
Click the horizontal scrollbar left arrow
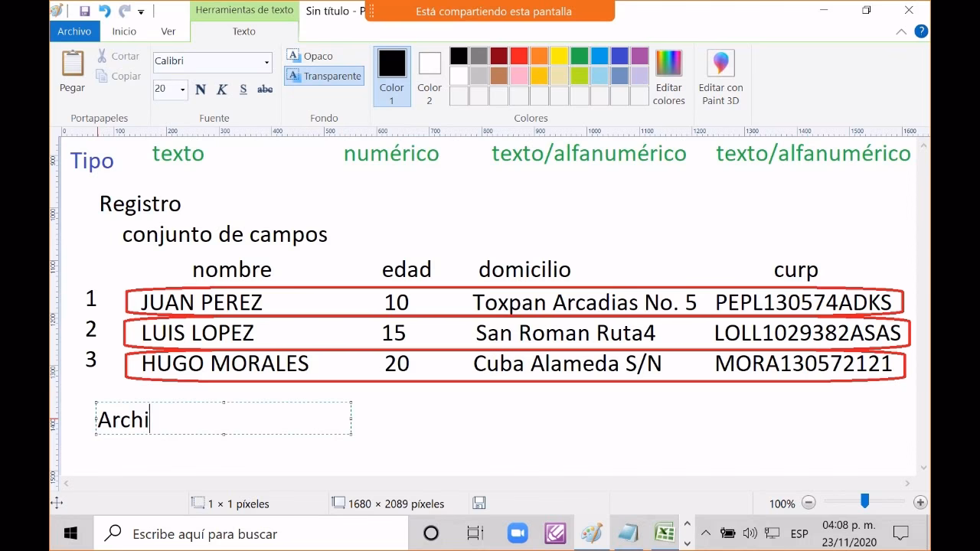click(x=67, y=483)
